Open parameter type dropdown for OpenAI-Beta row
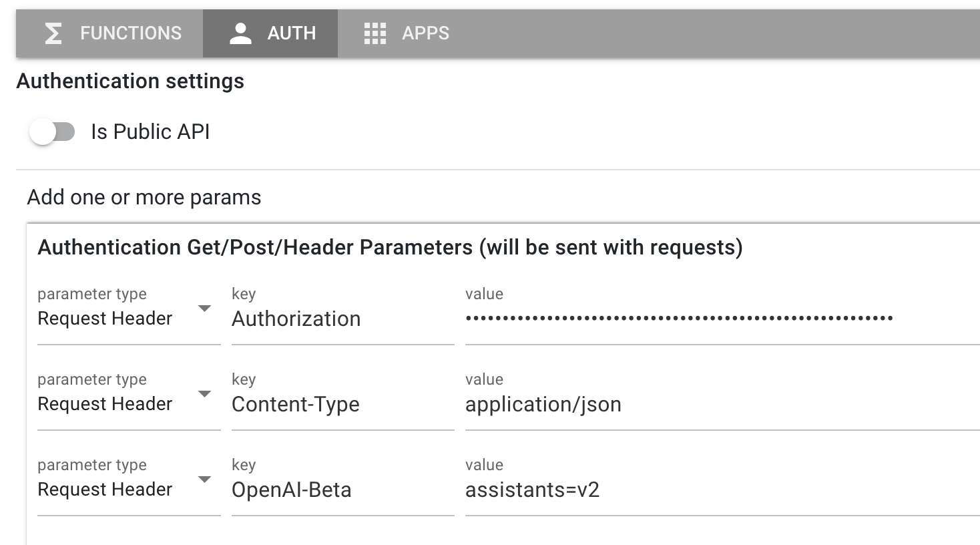 (x=205, y=480)
